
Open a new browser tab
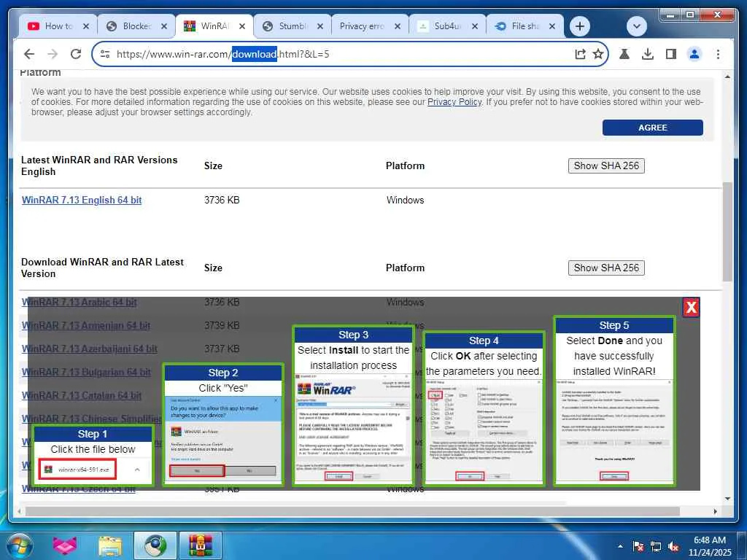[579, 26]
